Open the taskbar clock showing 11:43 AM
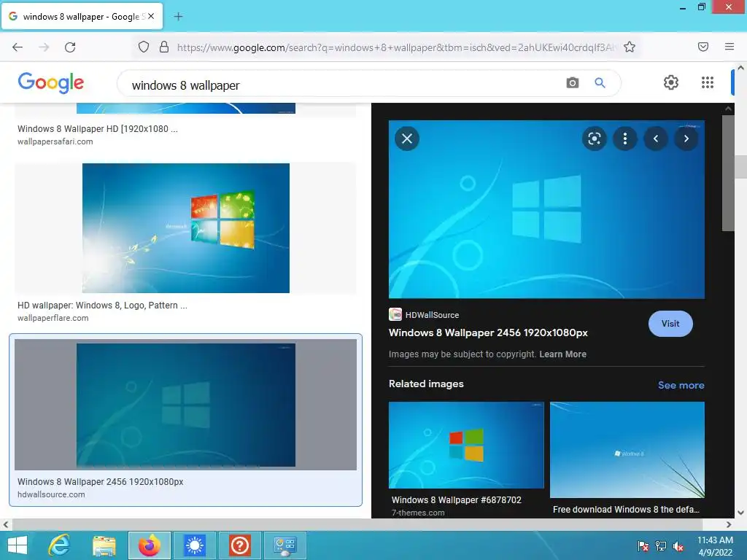This screenshot has width=747, height=560. [715, 546]
